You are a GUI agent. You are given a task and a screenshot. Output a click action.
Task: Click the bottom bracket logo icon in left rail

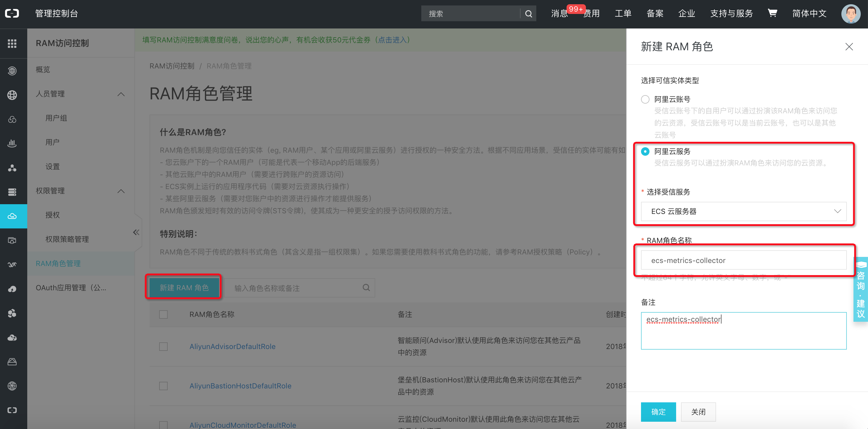pos(12,410)
